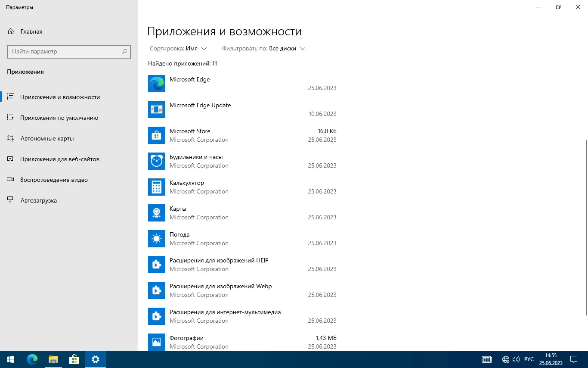Click the HEIF image extensions icon
This screenshot has height=368, width=588.
pos(157,265)
